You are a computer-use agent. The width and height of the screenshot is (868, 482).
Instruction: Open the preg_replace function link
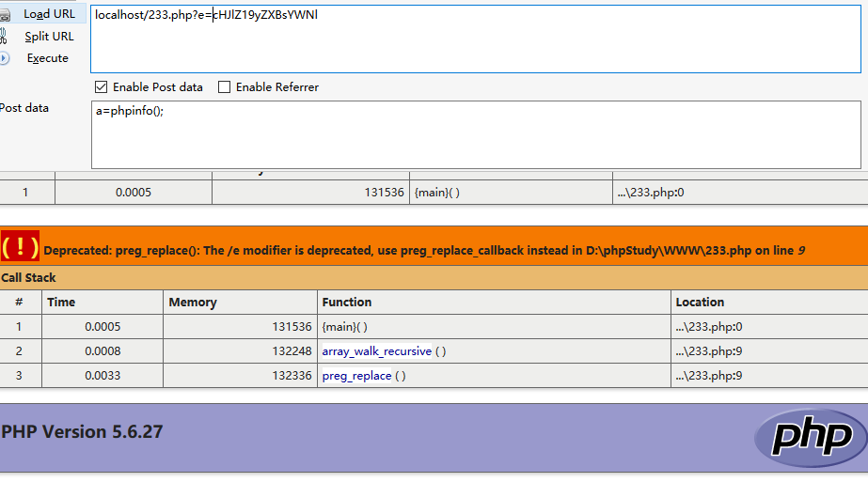(356, 376)
